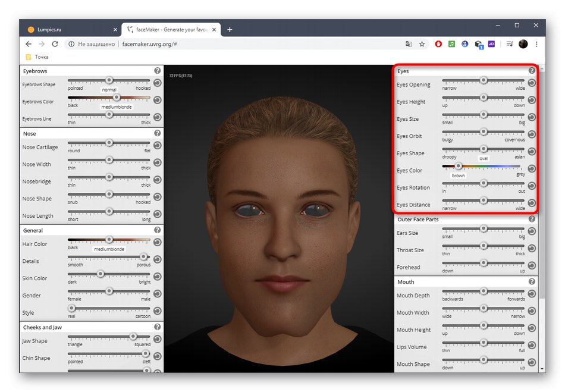Reset the Mouth Depth slider

pos(532,294)
